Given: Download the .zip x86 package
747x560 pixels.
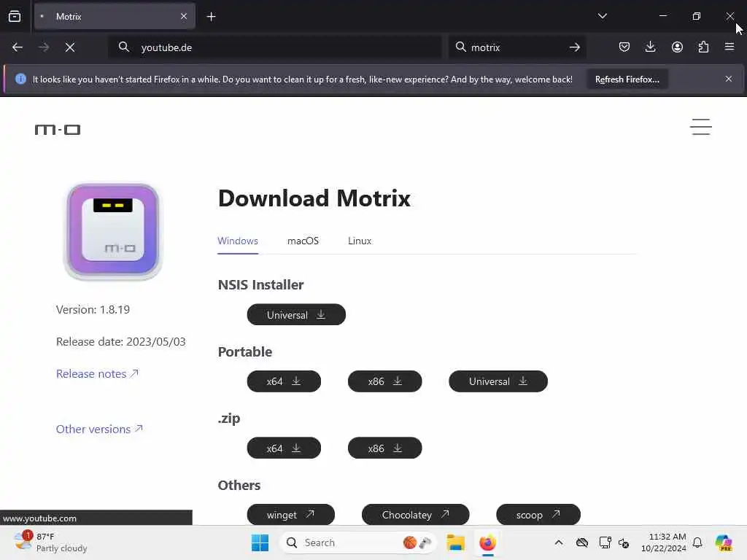Looking at the screenshot, I should pyautogui.click(x=385, y=448).
